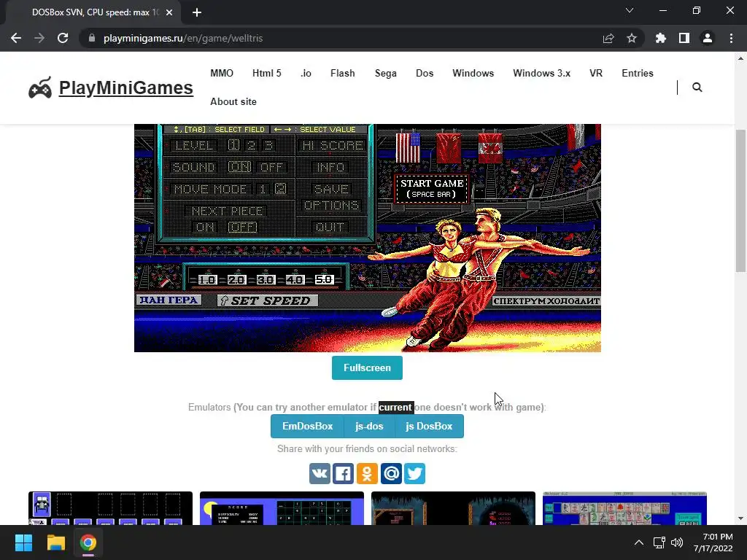747x560 pixels.
Task: Switch to the EmDosBox emulator
Action: point(307,426)
